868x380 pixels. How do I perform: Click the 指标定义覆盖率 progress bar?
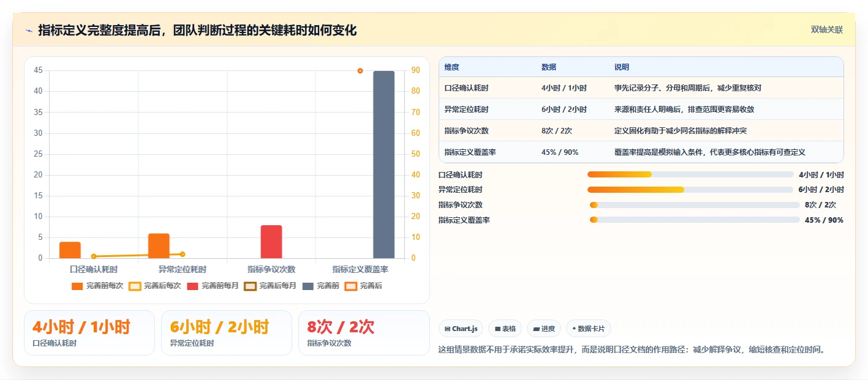[x=695, y=220]
